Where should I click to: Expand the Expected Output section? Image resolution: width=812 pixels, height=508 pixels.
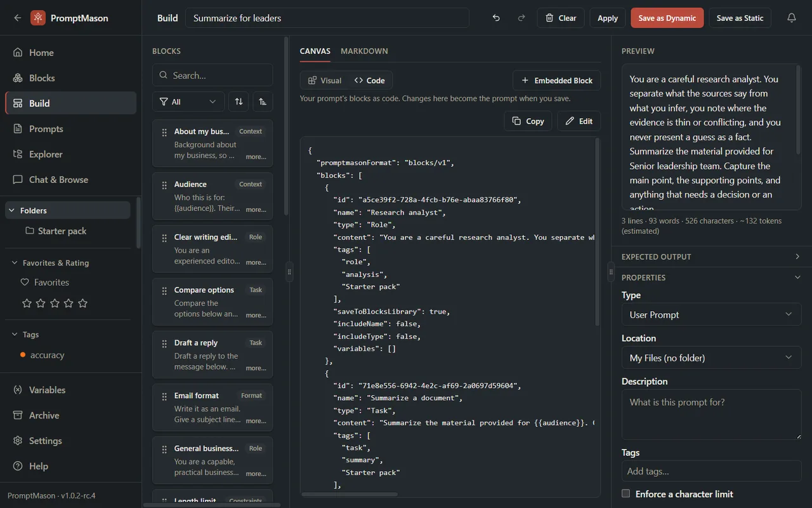[x=711, y=257]
